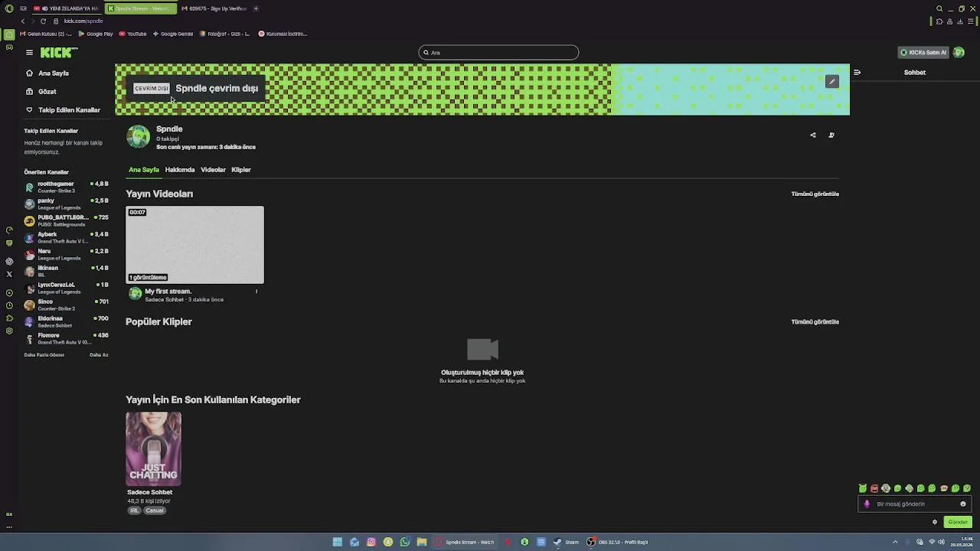980x551 pixels.
Task: Click the Windows Start button
Action: pos(337,542)
